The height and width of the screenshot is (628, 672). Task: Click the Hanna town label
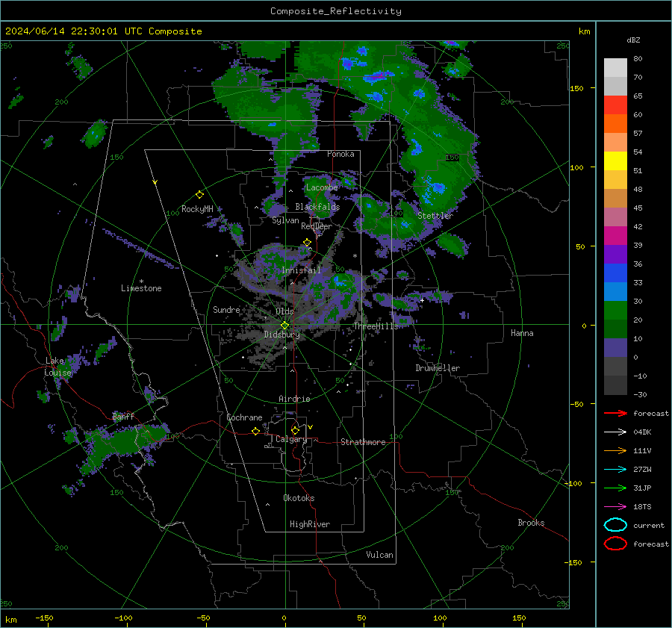(522, 333)
